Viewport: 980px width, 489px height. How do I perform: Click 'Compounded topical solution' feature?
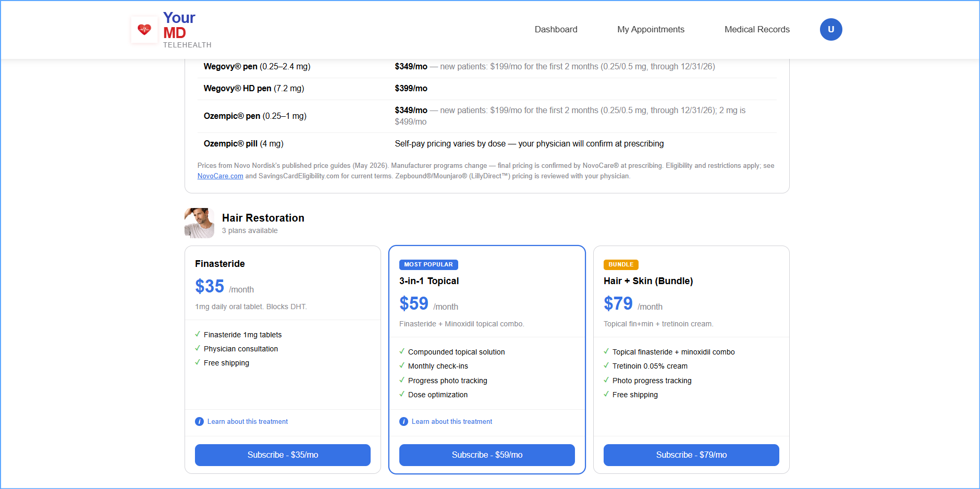point(457,352)
